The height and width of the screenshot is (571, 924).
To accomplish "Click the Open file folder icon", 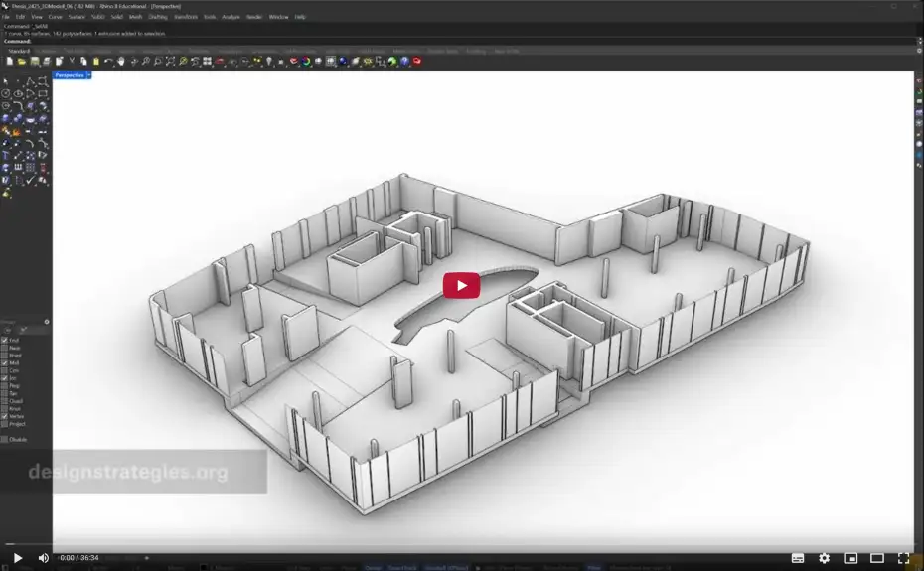I will [22, 61].
